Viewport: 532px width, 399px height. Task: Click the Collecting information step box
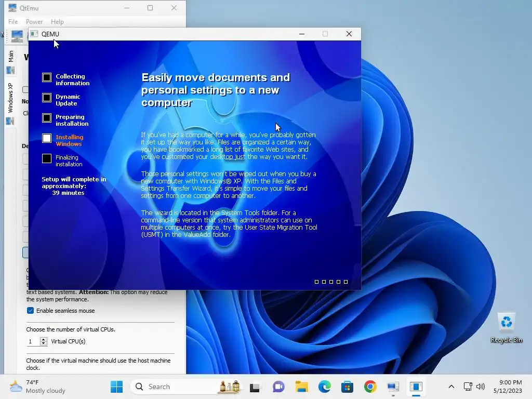46,77
